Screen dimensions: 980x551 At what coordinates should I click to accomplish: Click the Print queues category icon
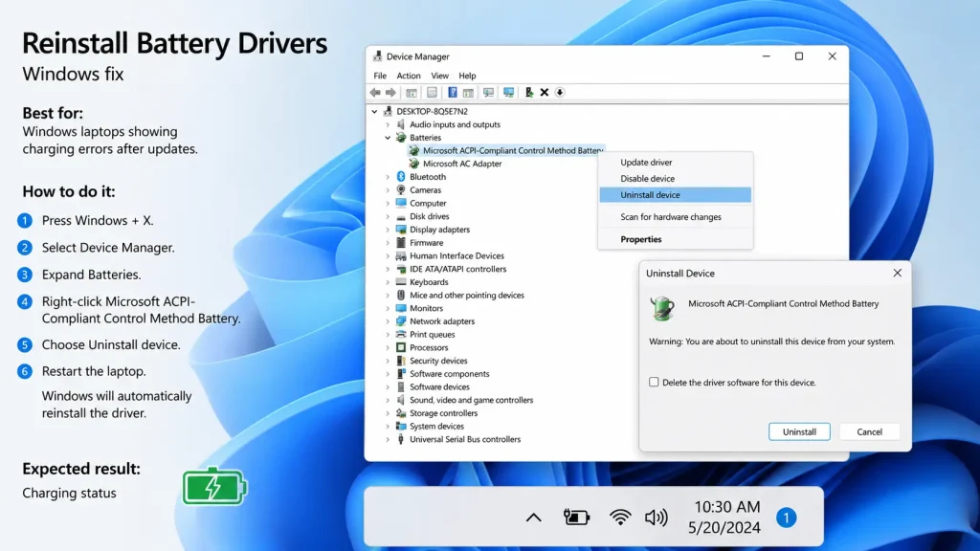(x=401, y=334)
